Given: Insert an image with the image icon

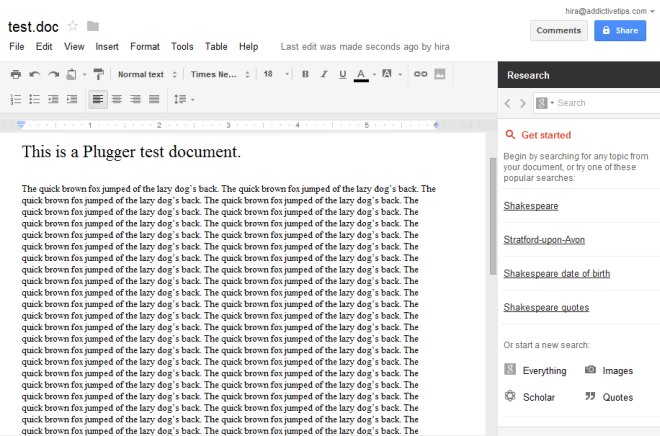Looking at the screenshot, I should coord(440,74).
